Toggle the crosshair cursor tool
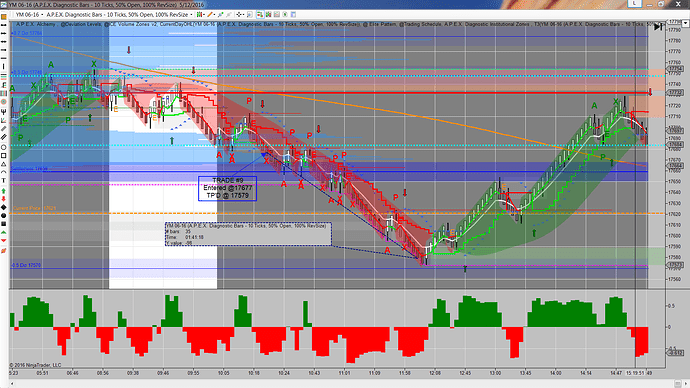The image size is (690, 388). pos(239,15)
